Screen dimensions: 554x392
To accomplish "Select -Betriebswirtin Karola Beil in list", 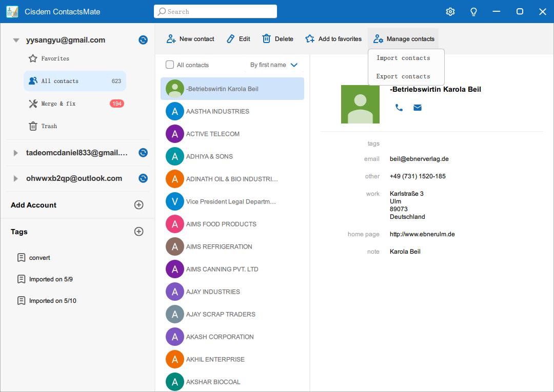I will coord(232,89).
